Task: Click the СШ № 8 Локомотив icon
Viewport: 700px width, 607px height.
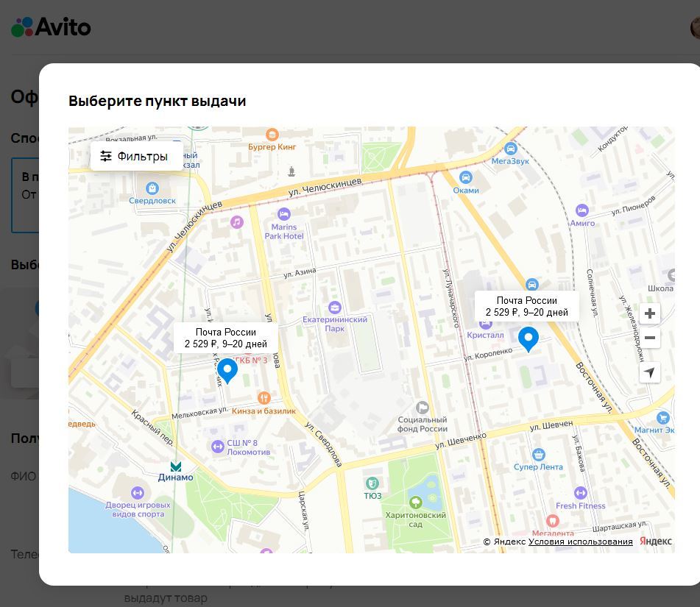Action: [217, 447]
